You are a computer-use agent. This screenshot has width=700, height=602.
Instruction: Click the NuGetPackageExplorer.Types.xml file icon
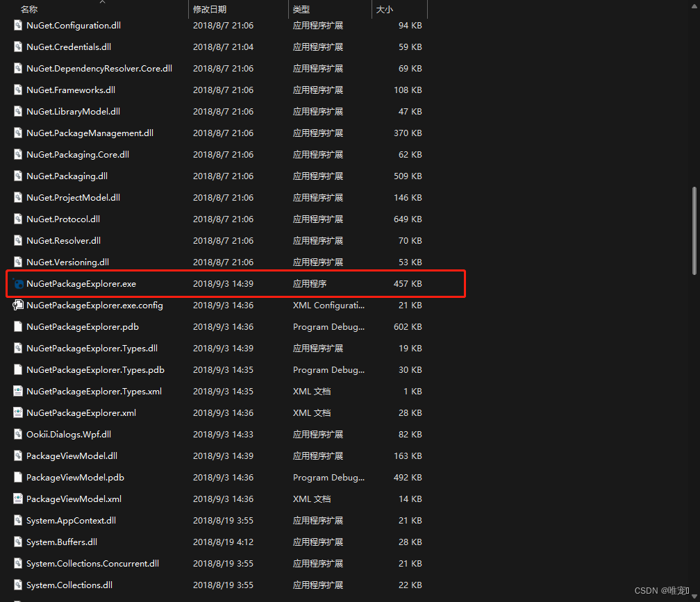pyautogui.click(x=18, y=392)
